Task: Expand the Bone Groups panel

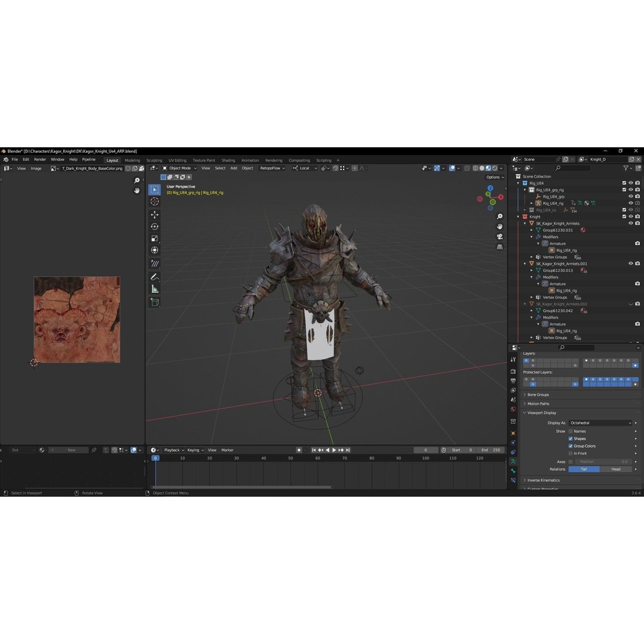Action: click(538, 395)
